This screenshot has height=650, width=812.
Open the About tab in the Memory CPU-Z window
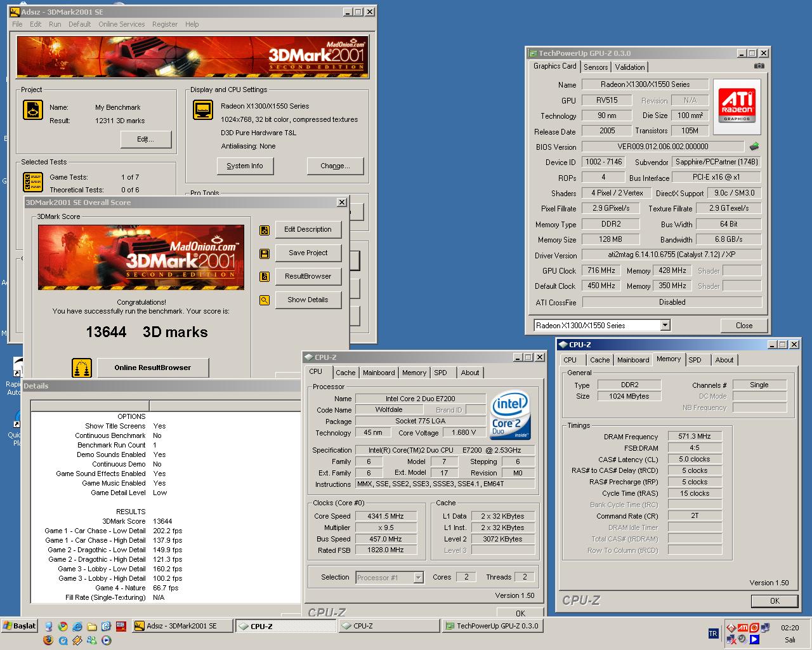[724, 360]
